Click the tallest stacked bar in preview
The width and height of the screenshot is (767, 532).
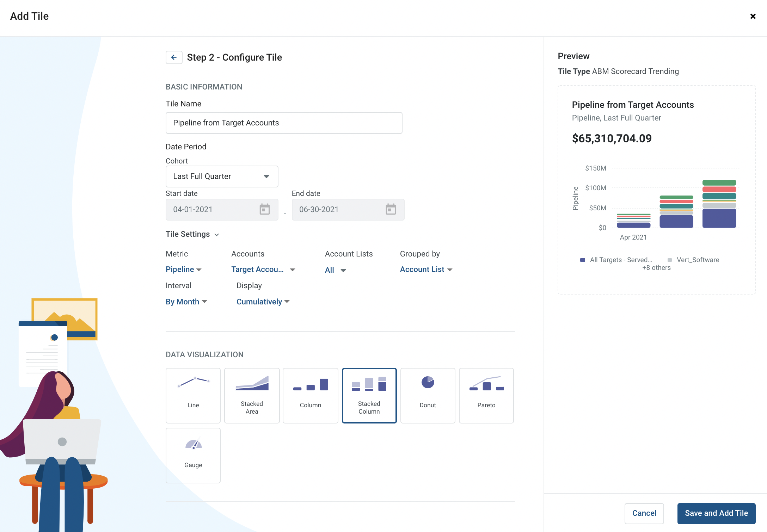719,204
